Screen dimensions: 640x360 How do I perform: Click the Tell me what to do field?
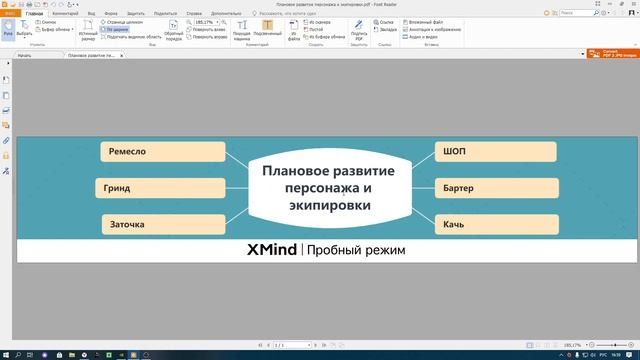tap(284, 13)
